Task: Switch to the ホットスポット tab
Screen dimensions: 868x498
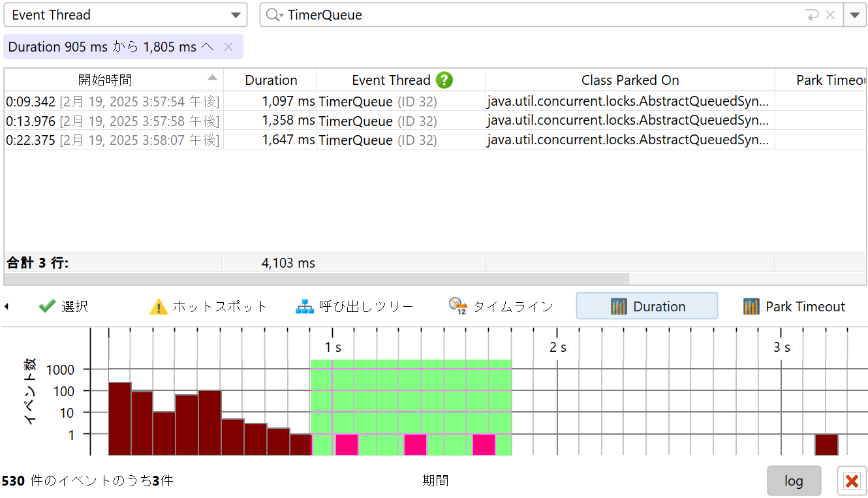Action: point(208,306)
